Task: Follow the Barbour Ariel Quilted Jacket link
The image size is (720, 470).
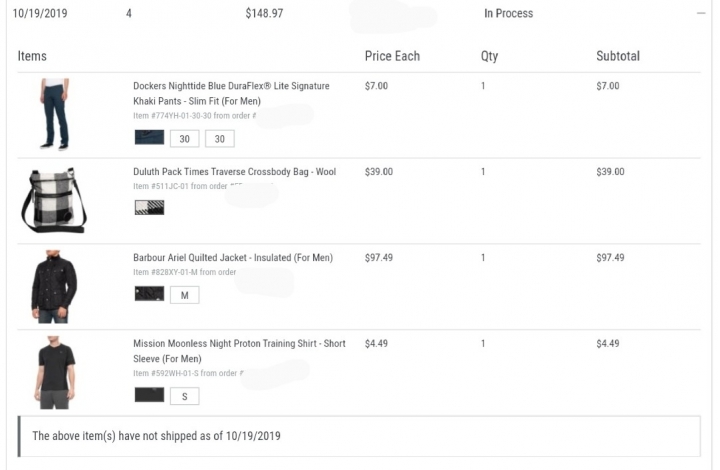Action: coord(233,258)
